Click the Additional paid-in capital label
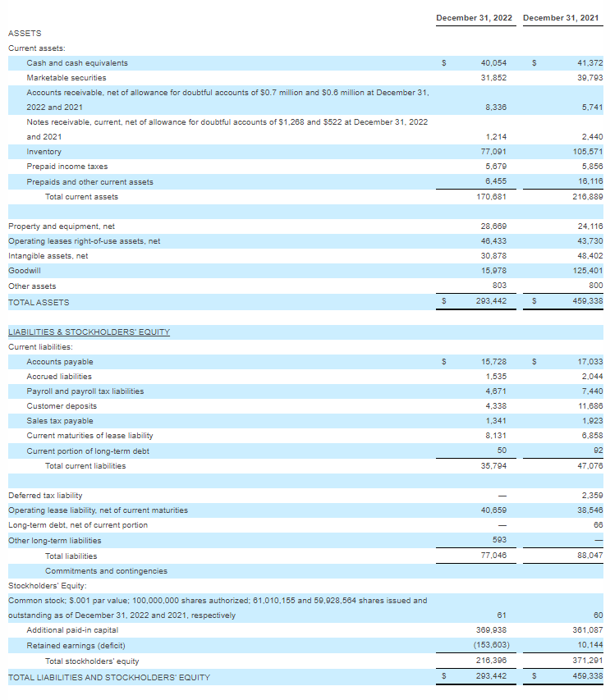 [x=72, y=630]
